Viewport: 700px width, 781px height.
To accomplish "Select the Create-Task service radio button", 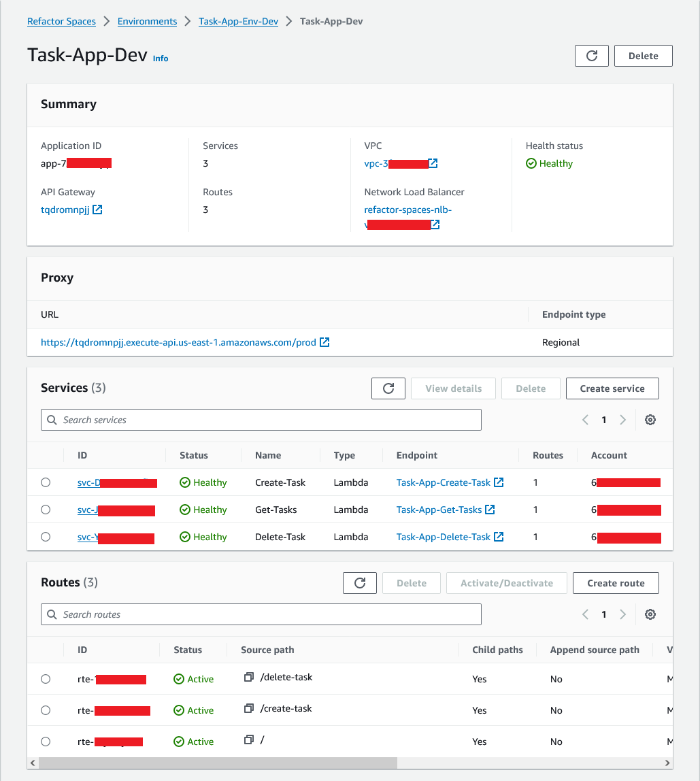I will pos(46,482).
